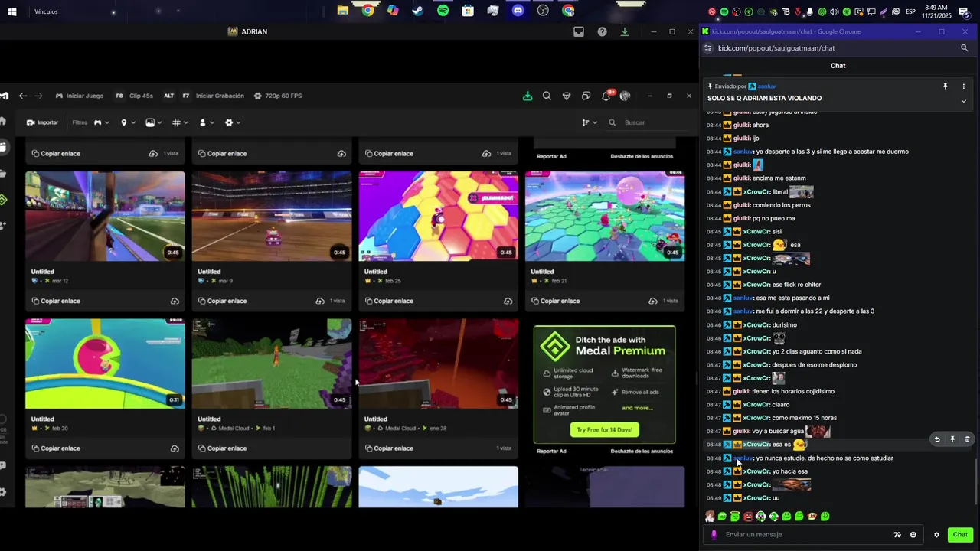The image size is (980, 551).
Task: Open the Rocket League clip dated mar 9
Action: tap(272, 216)
